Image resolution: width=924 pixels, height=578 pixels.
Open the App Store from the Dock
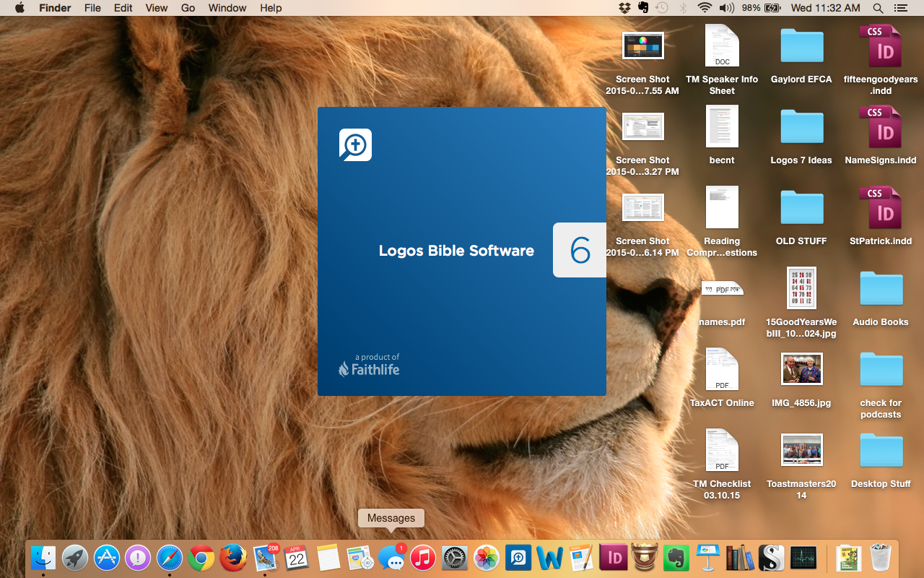(x=107, y=558)
